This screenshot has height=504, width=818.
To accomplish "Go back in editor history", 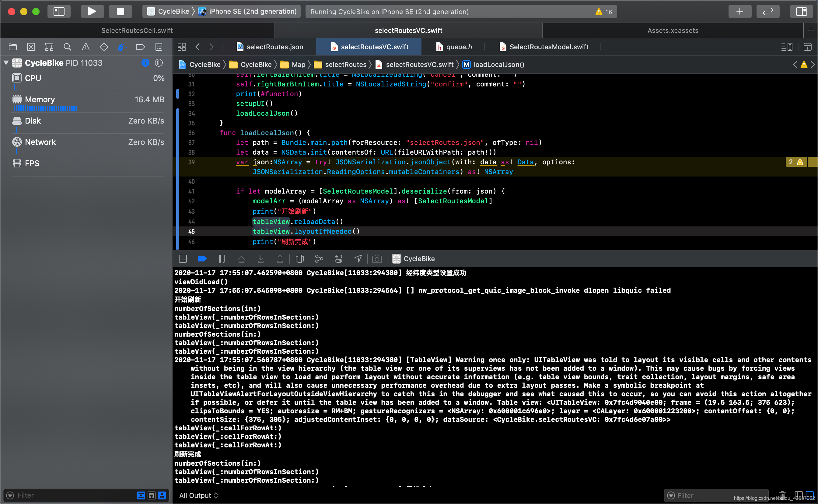I will coord(198,47).
